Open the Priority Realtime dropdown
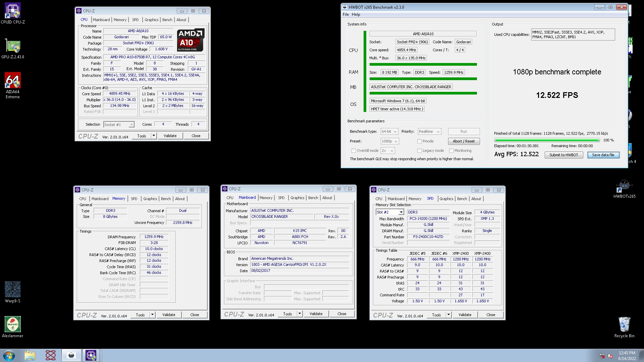 [x=429, y=131]
